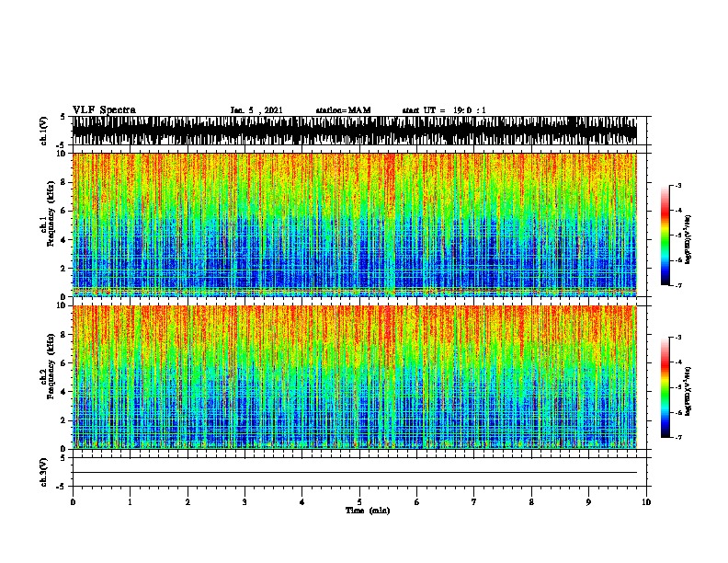This screenshot has width=728, height=563.
Task: Click the "8" tick on time axis
Action: coord(531,502)
